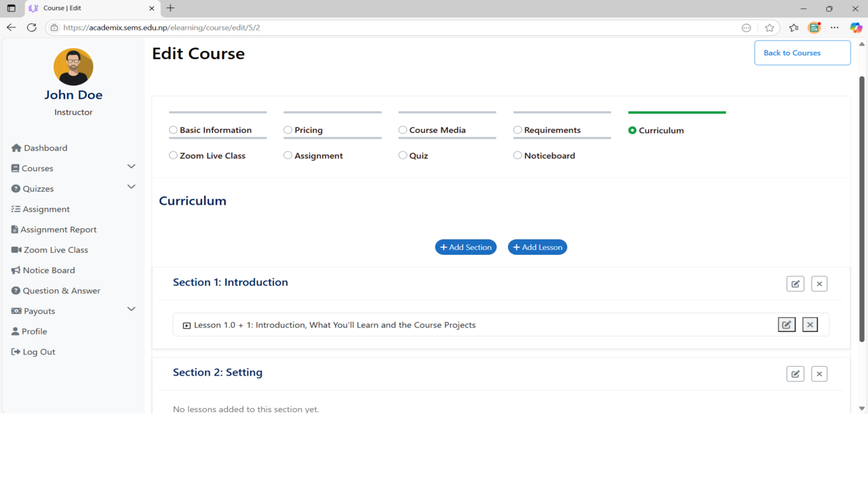Click the Zoom Live Class camera icon in sidebar
Screen dimensions: 868x488
tap(16, 250)
